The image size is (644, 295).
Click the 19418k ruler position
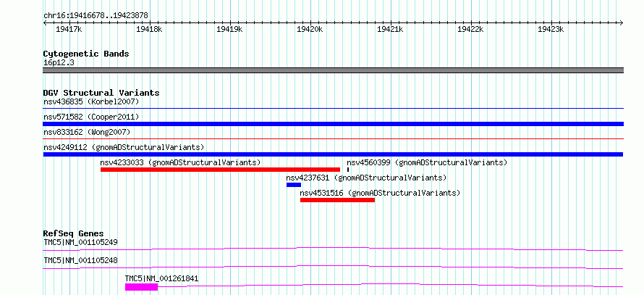click(x=150, y=29)
